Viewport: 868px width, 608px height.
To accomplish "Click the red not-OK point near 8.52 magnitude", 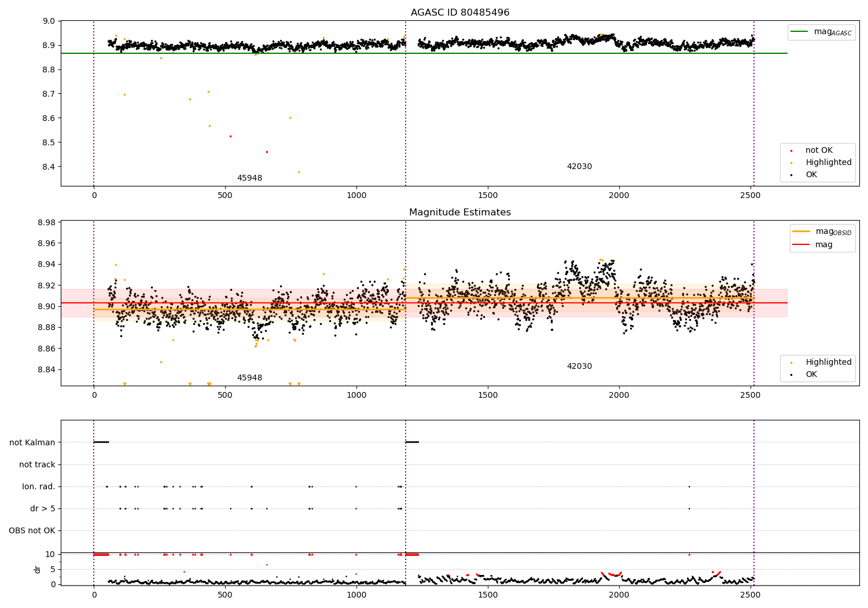I will [x=230, y=136].
